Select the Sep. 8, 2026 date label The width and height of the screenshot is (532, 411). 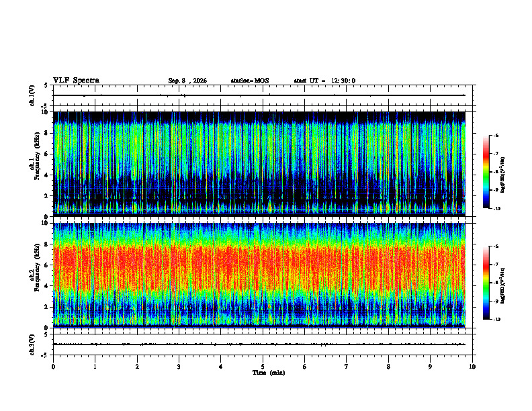(x=187, y=81)
